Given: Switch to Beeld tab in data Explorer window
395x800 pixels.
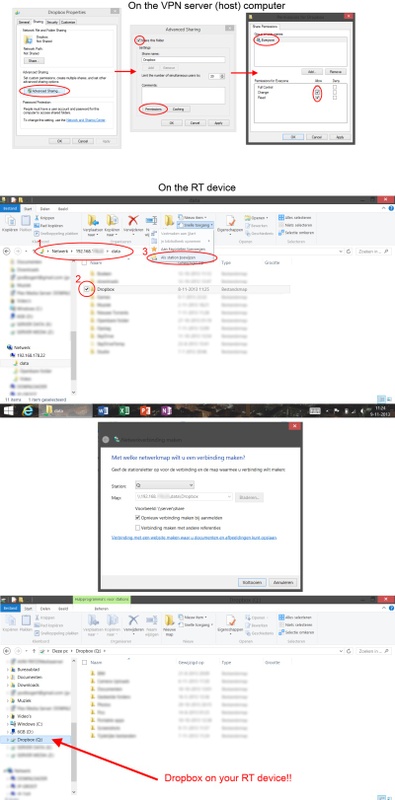Looking at the screenshot, I should [x=63, y=208].
